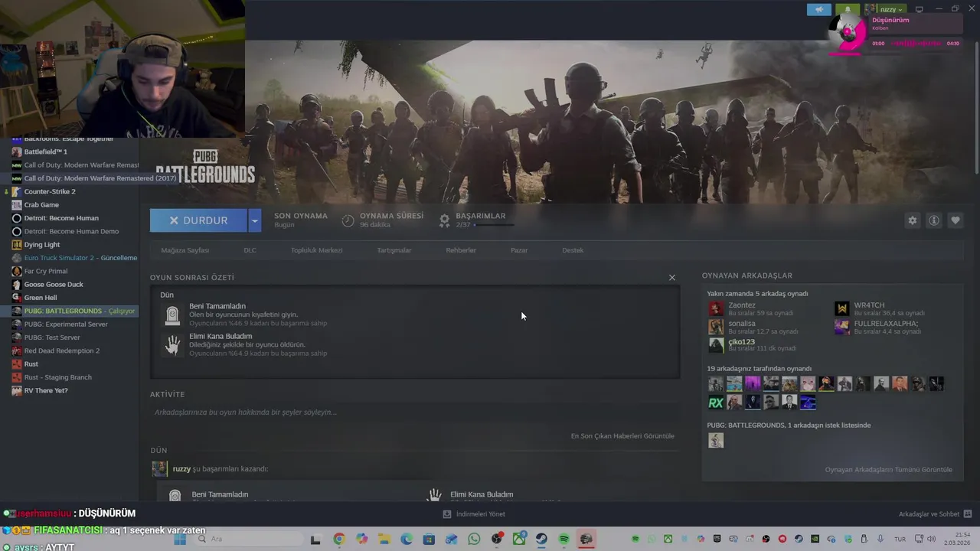Click the Windows Start button
The height and width of the screenshot is (551, 980).
(x=180, y=540)
